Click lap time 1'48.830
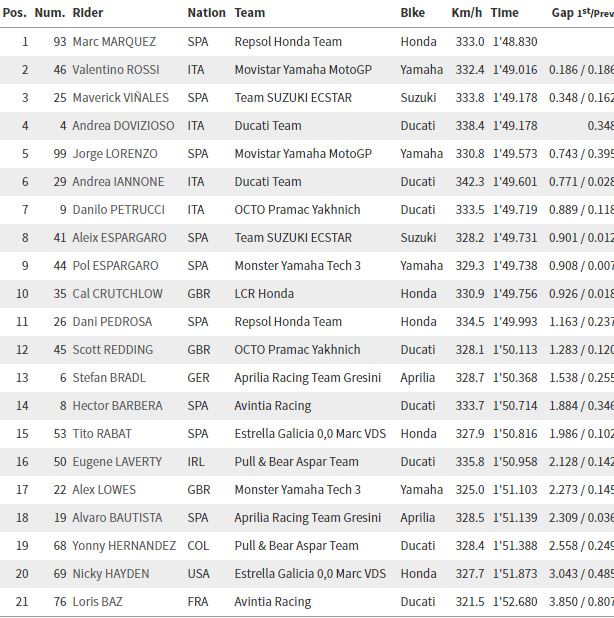This screenshot has height=618, width=614. pyautogui.click(x=515, y=42)
